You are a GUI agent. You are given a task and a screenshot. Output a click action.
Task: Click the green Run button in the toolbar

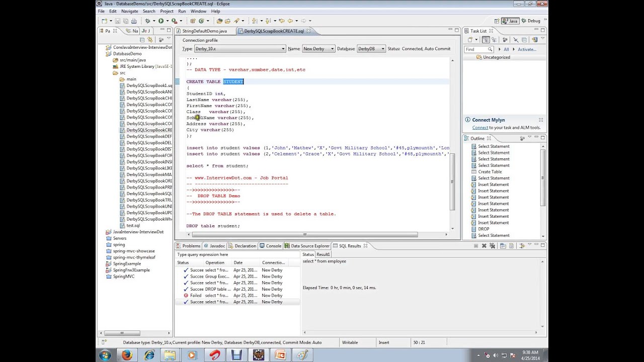[x=160, y=21]
